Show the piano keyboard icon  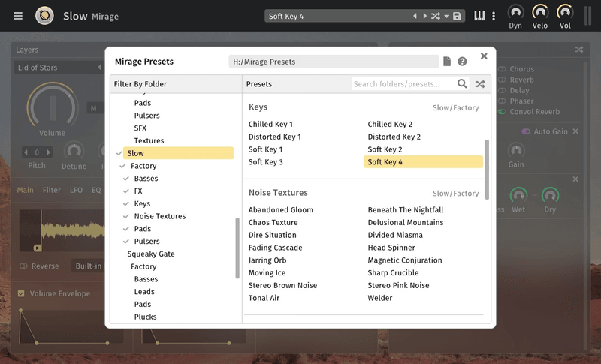[x=479, y=16]
